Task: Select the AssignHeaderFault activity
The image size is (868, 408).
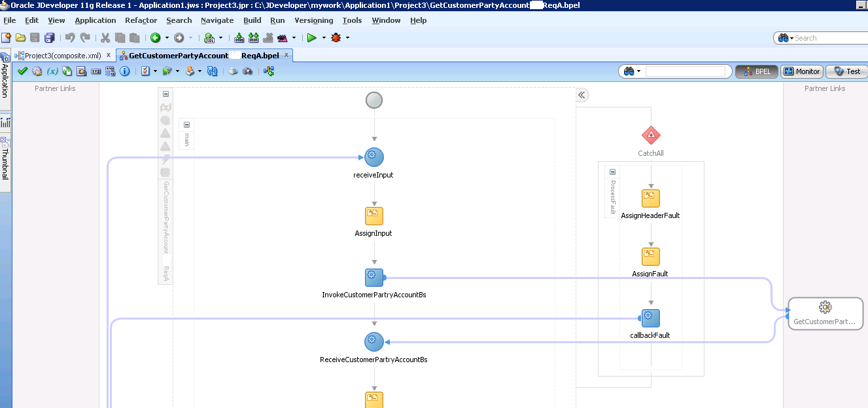Action: coord(650,198)
